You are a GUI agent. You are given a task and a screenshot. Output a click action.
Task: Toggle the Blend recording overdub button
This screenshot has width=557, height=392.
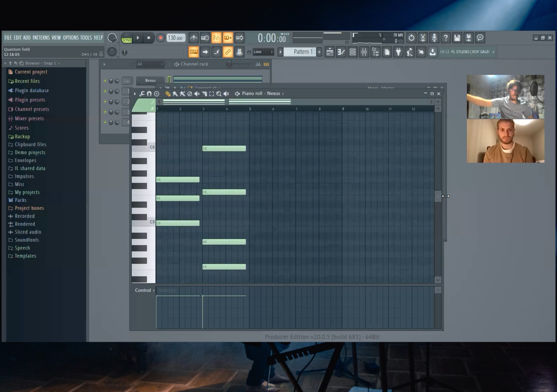(228, 38)
